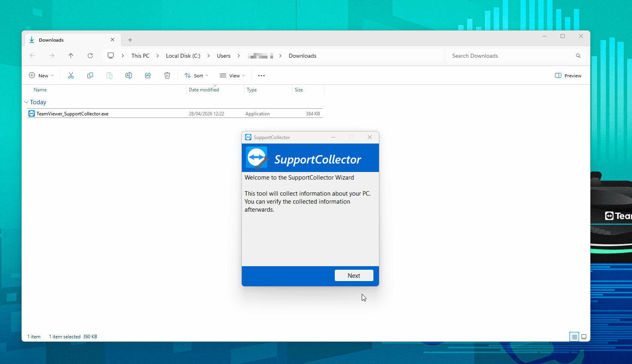Close the File Explorer window
The width and height of the screenshot is (632, 364).
pos(581,36)
